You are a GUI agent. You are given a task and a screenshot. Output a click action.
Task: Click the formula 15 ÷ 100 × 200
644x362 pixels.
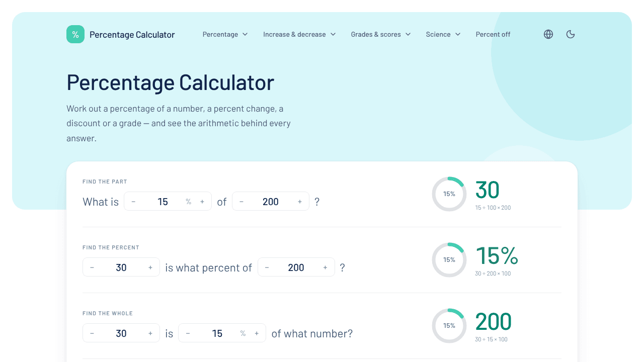(x=493, y=208)
